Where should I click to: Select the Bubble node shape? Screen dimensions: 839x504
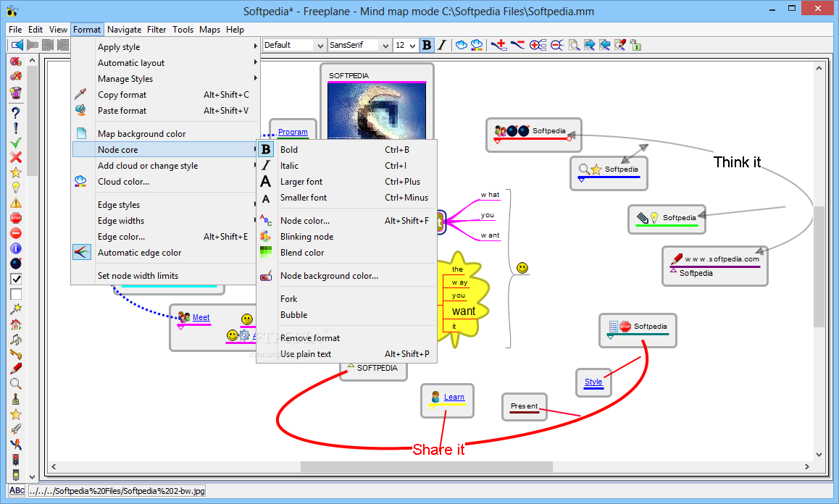pos(347,315)
